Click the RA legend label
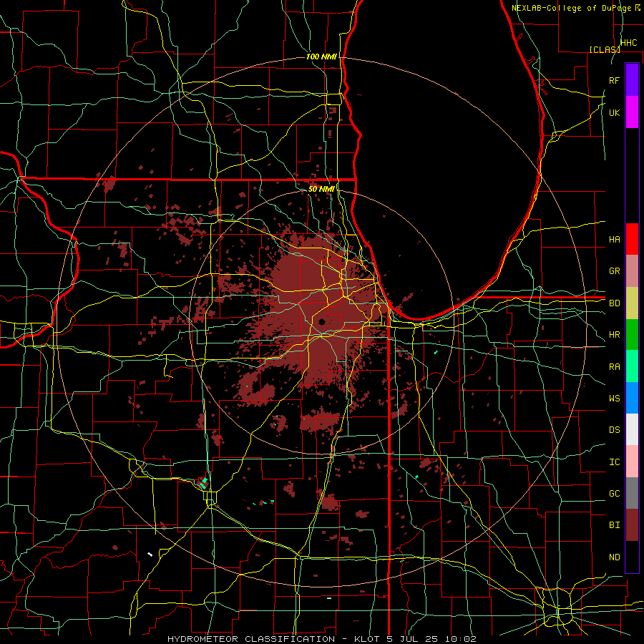This screenshot has width=644, height=644. 614,366
